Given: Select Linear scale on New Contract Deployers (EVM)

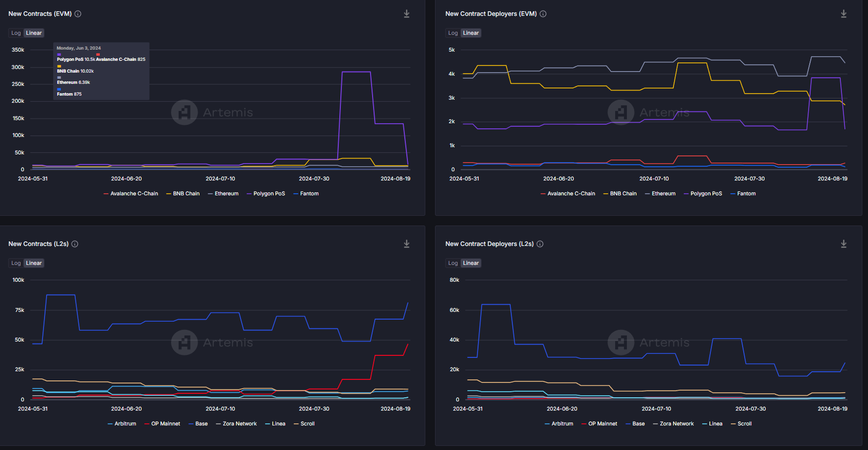Looking at the screenshot, I should point(471,33).
